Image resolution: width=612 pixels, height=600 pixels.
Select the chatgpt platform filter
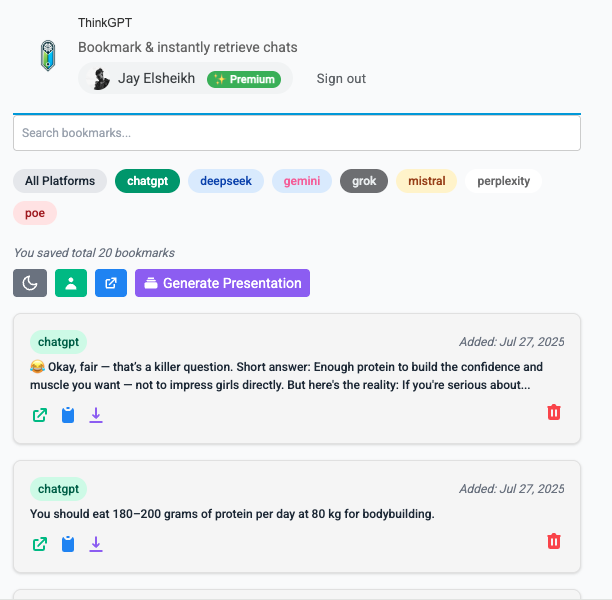coord(147,181)
